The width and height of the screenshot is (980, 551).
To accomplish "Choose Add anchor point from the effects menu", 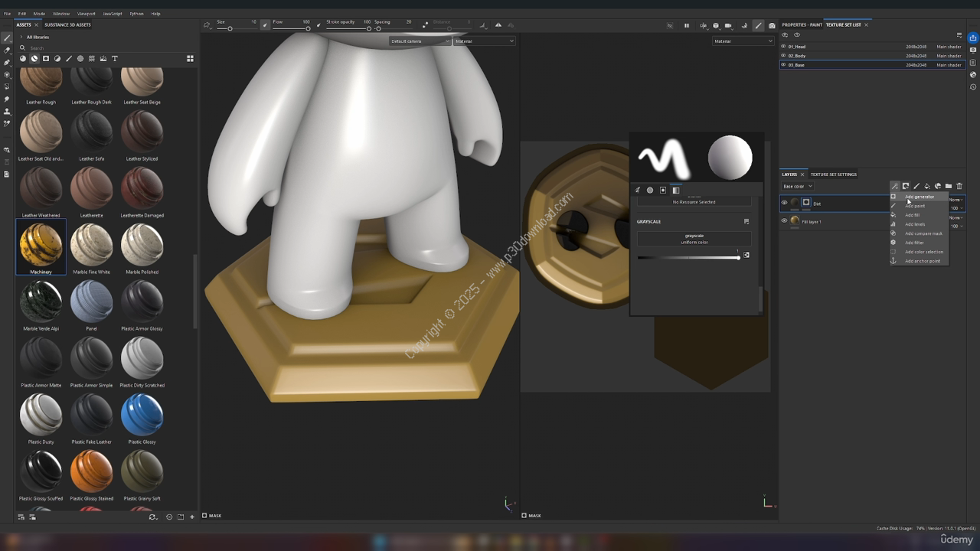I will tap(919, 261).
